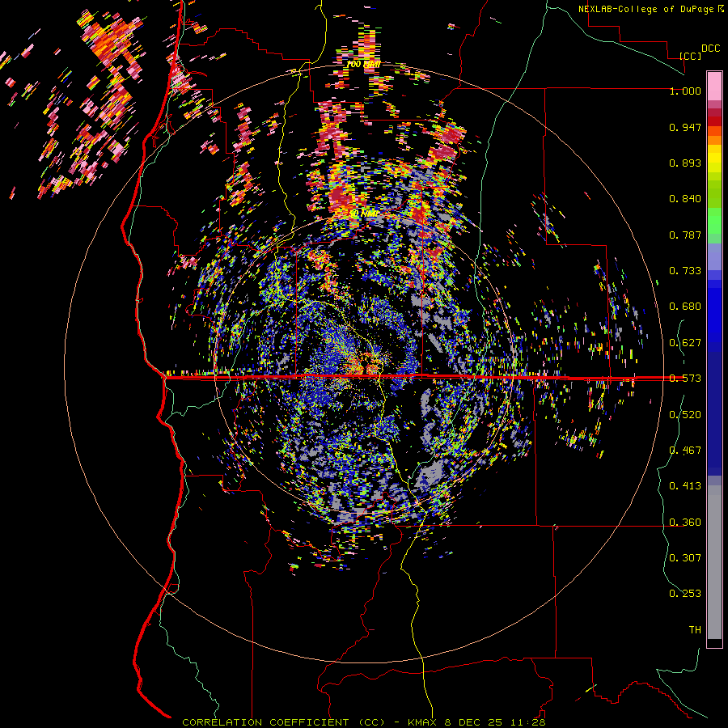This screenshot has width=728, height=728.
Task: Click the 0.360 scale value
Action: (x=685, y=523)
